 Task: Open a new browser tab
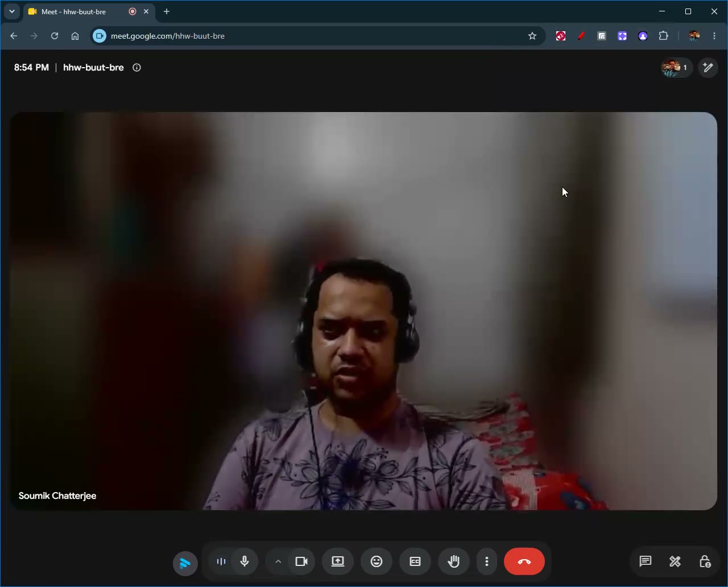[167, 11]
